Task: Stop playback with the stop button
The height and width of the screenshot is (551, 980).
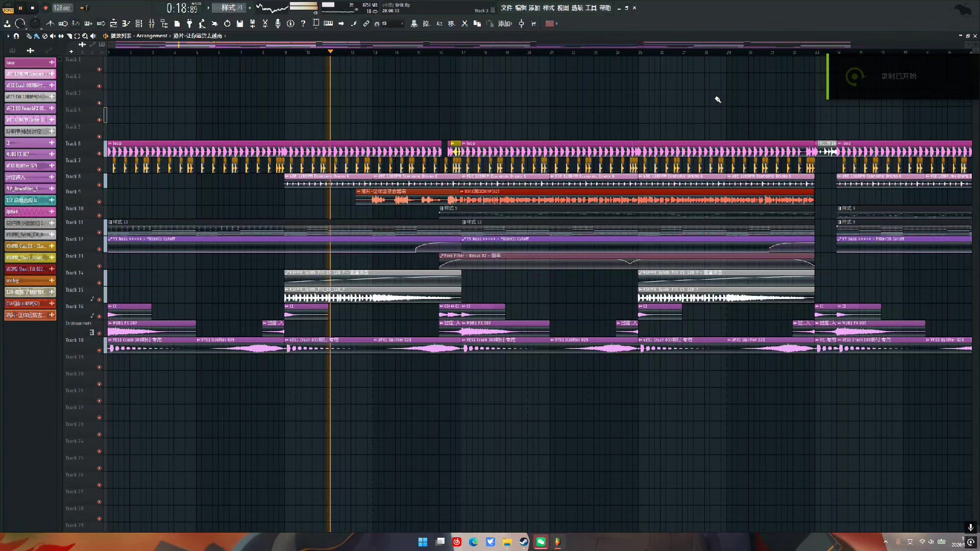Action: tap(33, 8)
